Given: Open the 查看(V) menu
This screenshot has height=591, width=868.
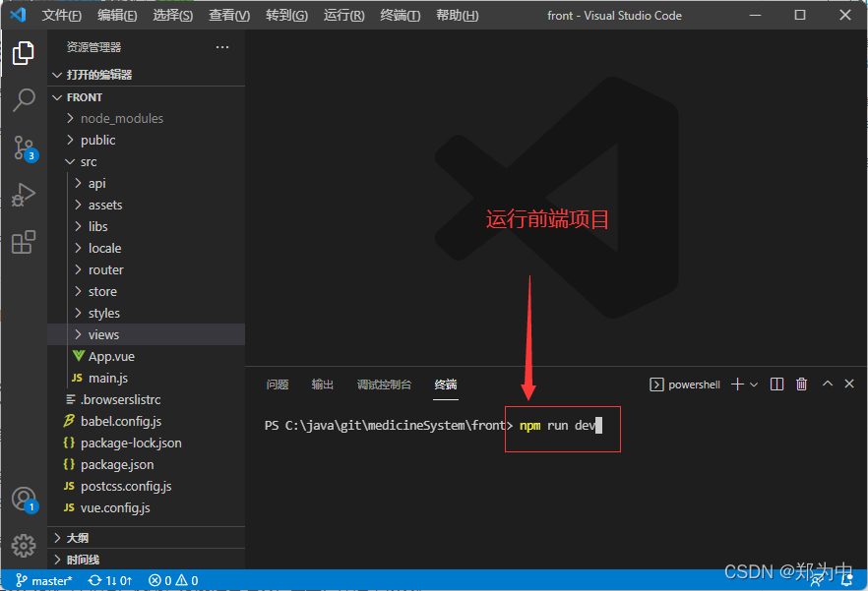Looking at the screenshot, I should (229, 16).
